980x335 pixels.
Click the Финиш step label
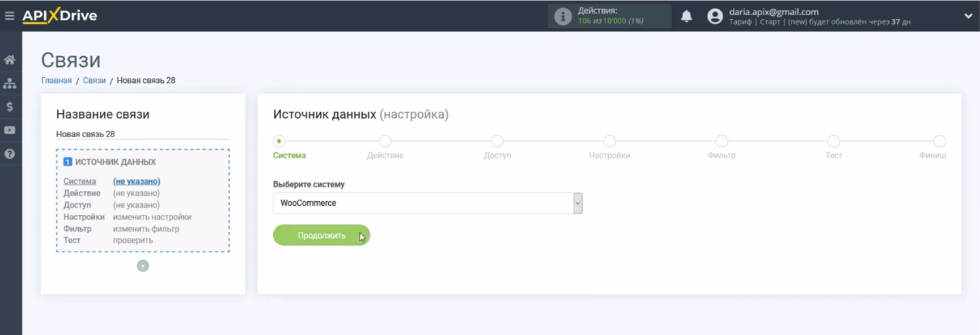932,155
